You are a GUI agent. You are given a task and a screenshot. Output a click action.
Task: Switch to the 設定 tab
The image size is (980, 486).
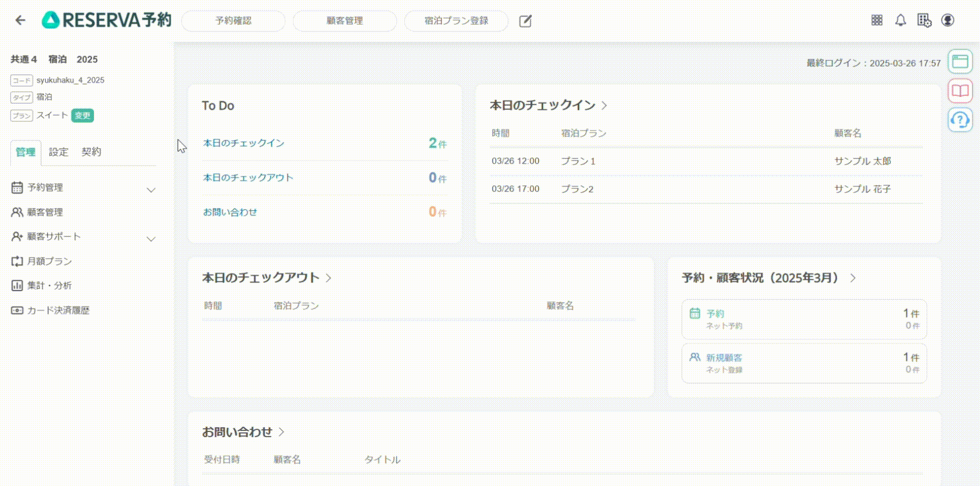click(x=59, y=152)
